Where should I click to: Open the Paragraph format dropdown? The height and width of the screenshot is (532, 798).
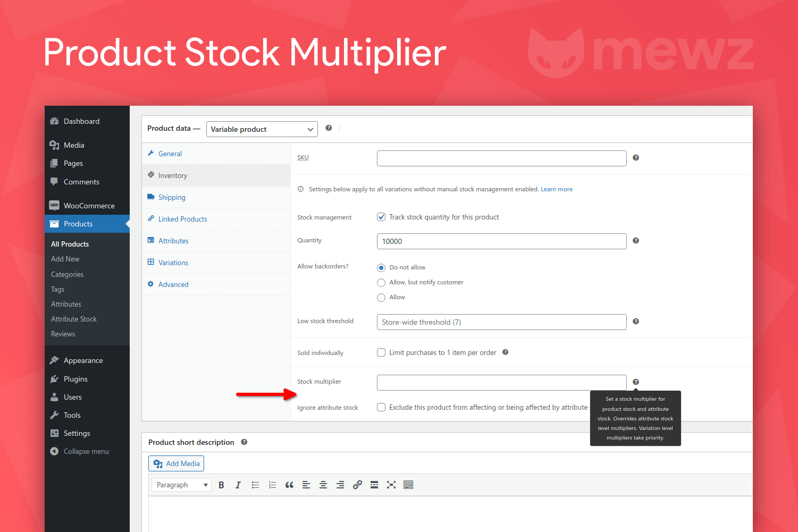[181, 485]
